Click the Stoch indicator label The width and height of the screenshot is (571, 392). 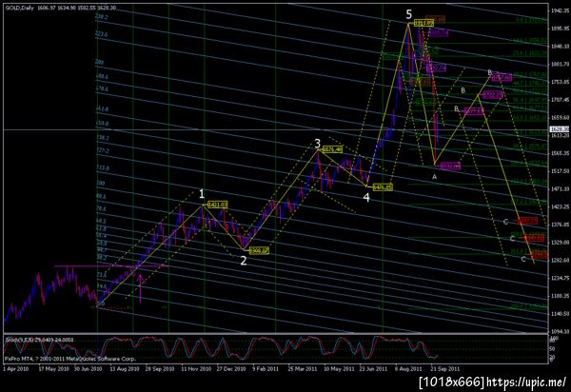pos(39,340)
